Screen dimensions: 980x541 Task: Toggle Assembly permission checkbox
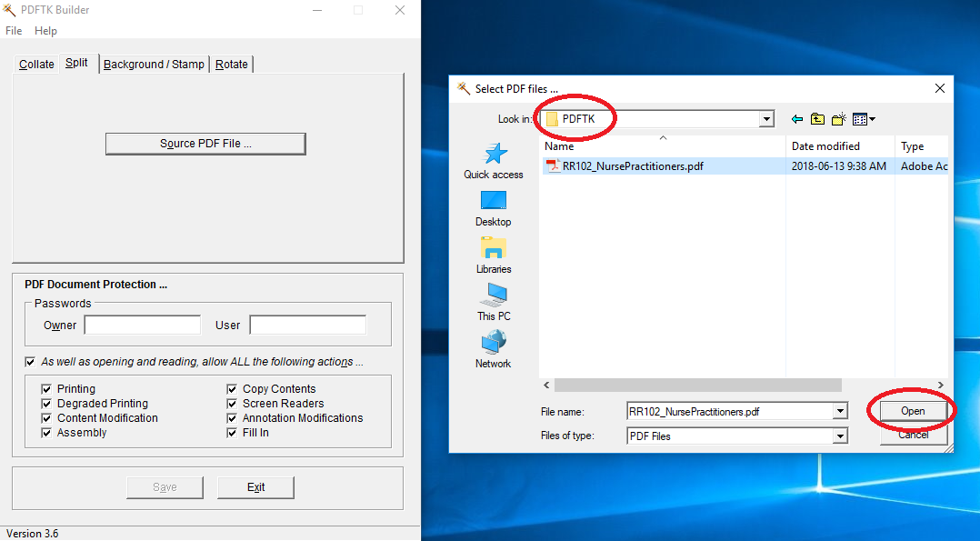[x=46, y=433]
